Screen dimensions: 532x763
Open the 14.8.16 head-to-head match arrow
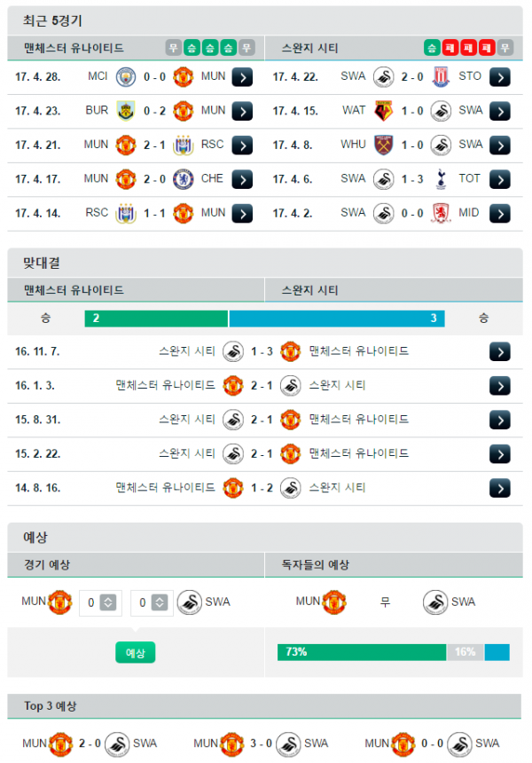coord(500,488)
